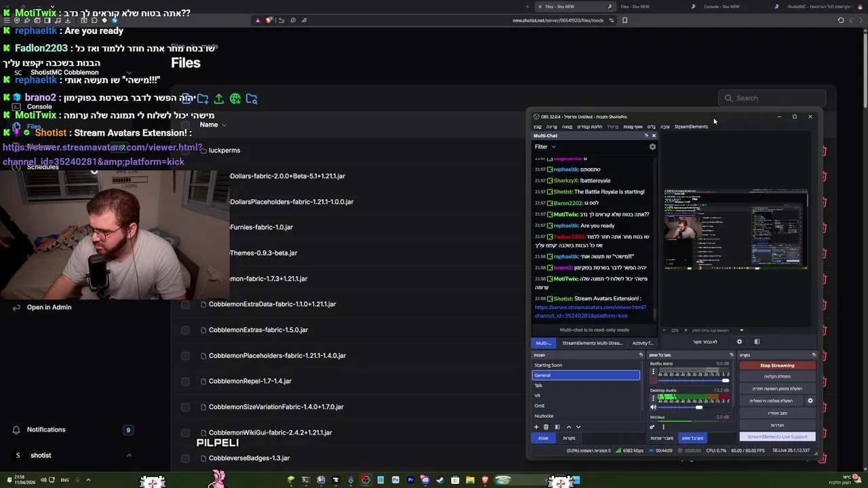Open Photoshop from the taskbar
The image size is (868, 488).
395,481
